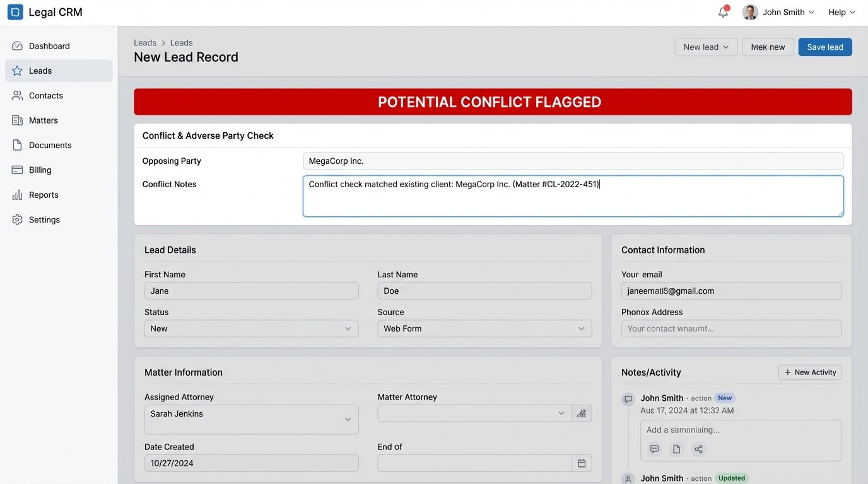Click the comment icon in the activity note box

tap(654, 449)
